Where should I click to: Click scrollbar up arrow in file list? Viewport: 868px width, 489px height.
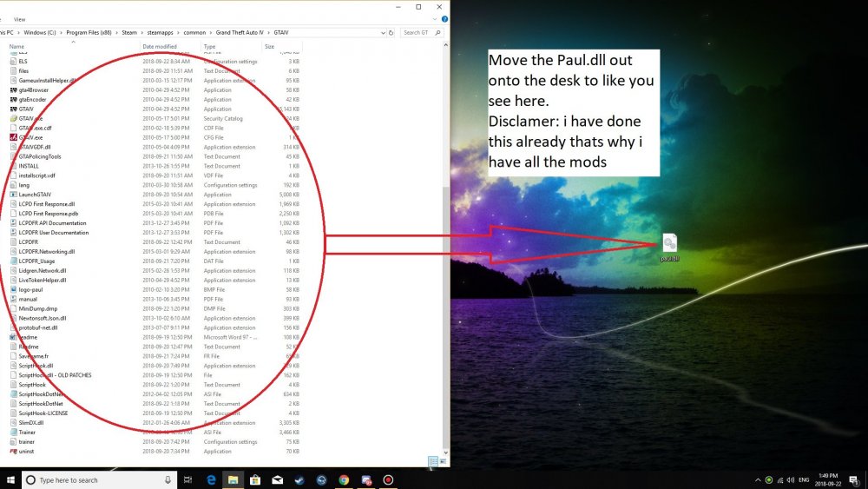point(445,45)
